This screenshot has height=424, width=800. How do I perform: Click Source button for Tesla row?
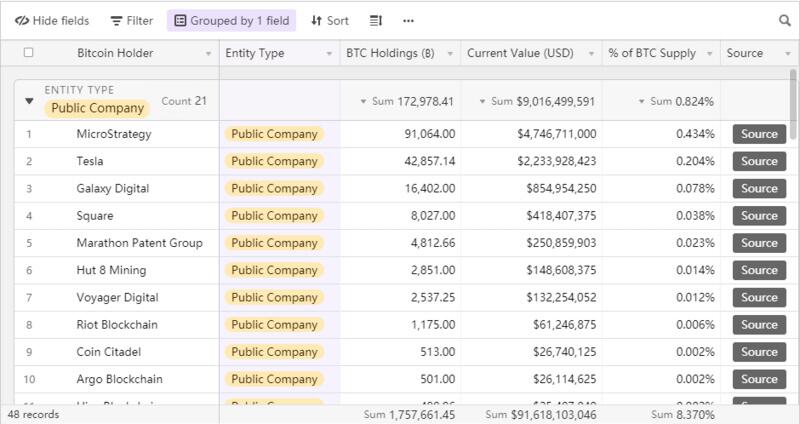[x=759, y=161]
